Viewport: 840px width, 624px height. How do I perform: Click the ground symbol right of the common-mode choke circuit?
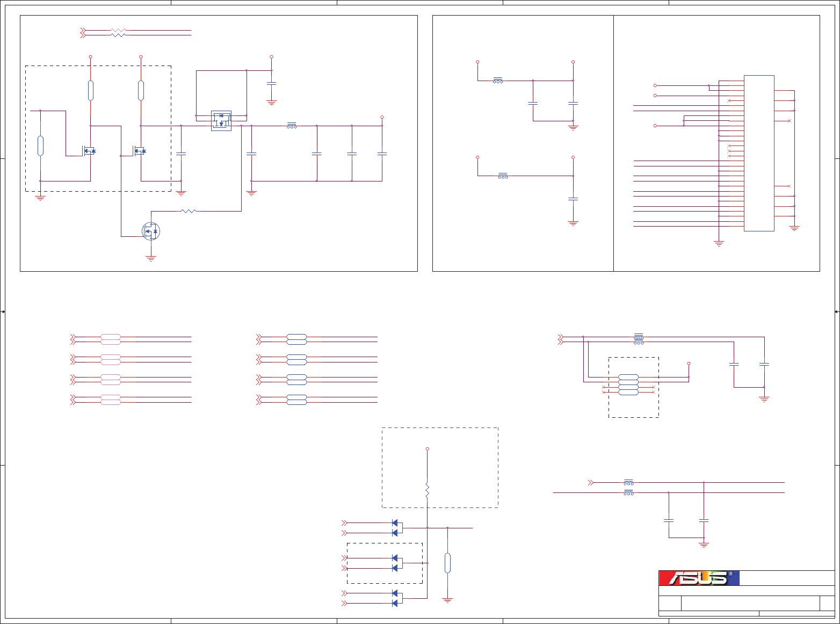[764, 400]
